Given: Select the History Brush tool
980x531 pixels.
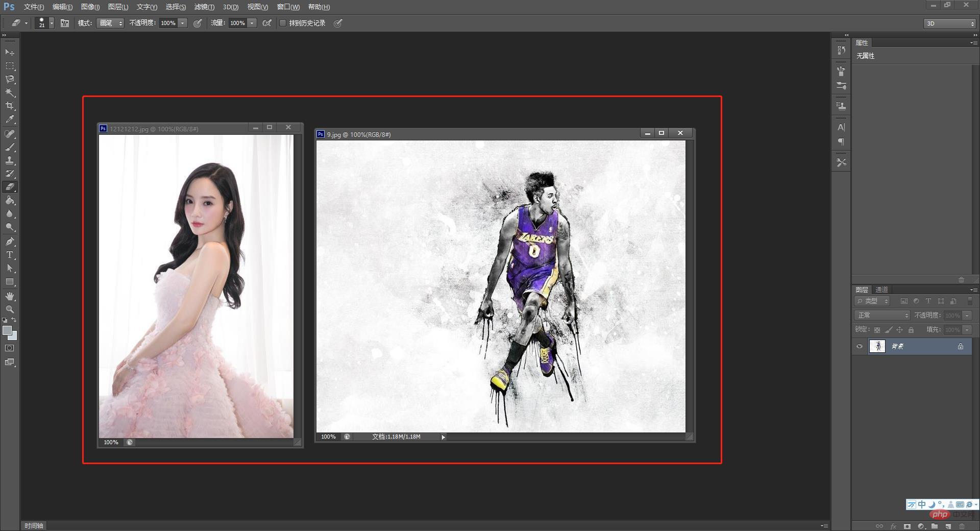Looking at the screenshot, I should (x=10, y=174).
